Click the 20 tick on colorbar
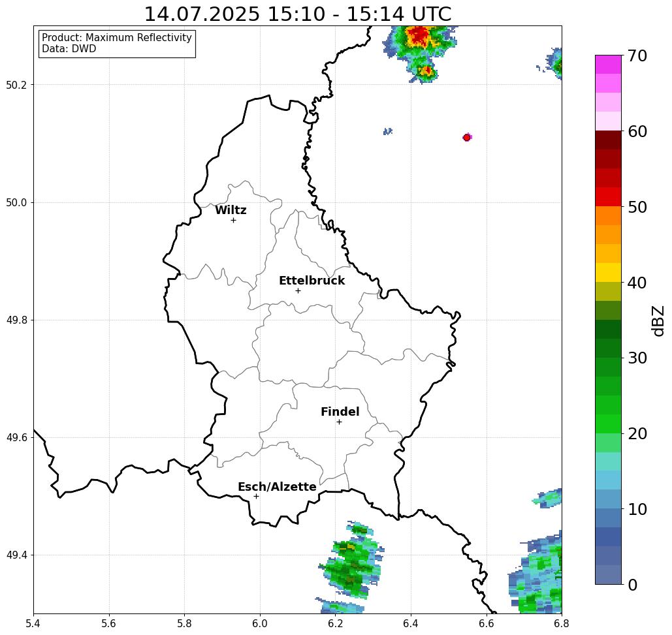The width and height of the screenshot is (672, 635). [637, 434]
